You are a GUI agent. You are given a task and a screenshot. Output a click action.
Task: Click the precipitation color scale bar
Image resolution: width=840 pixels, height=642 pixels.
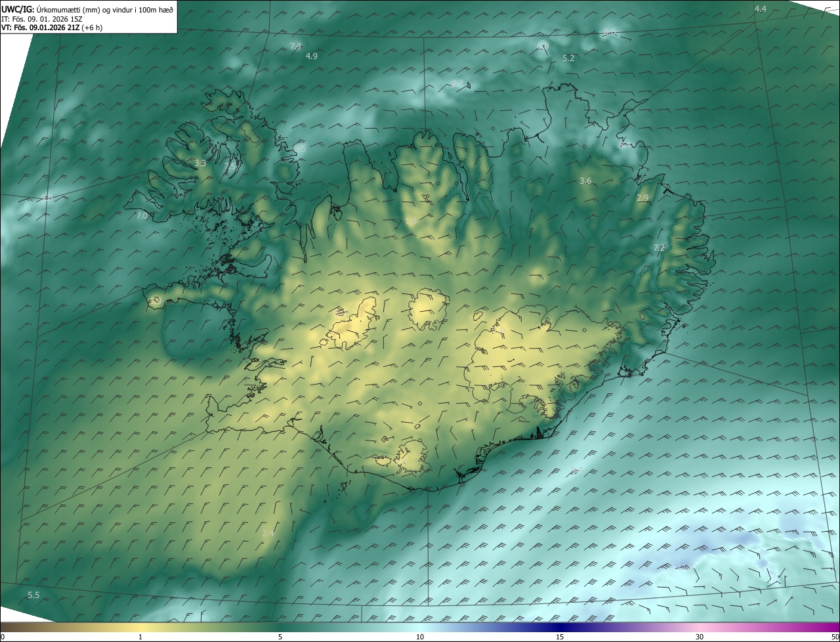click(420, 627)
